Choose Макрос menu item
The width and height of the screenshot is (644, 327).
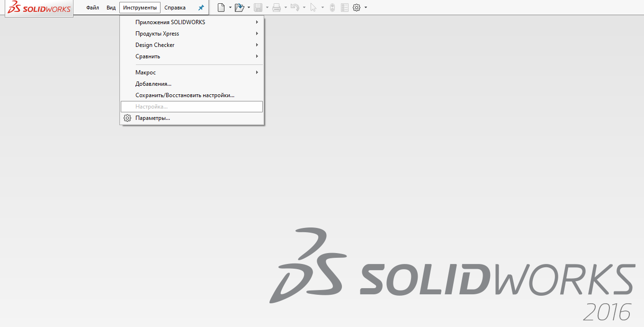(x=192, y=73)
